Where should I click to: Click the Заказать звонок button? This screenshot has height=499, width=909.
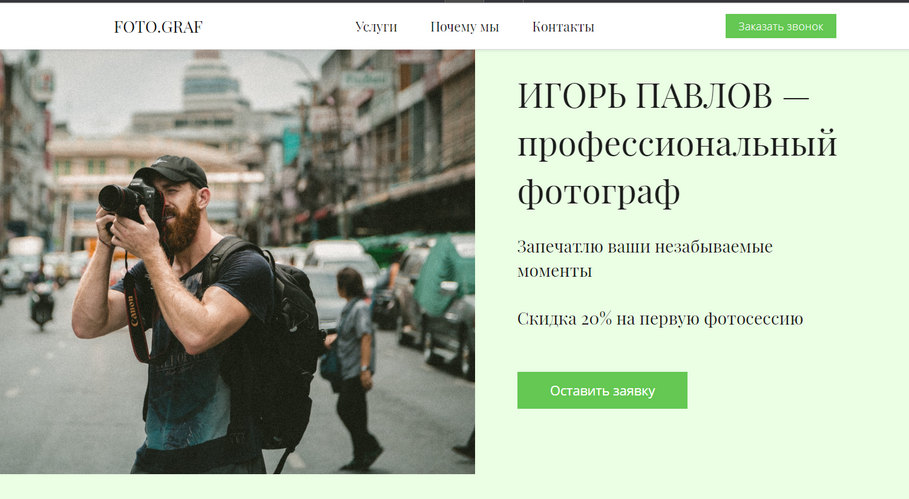tap(780, 26)
